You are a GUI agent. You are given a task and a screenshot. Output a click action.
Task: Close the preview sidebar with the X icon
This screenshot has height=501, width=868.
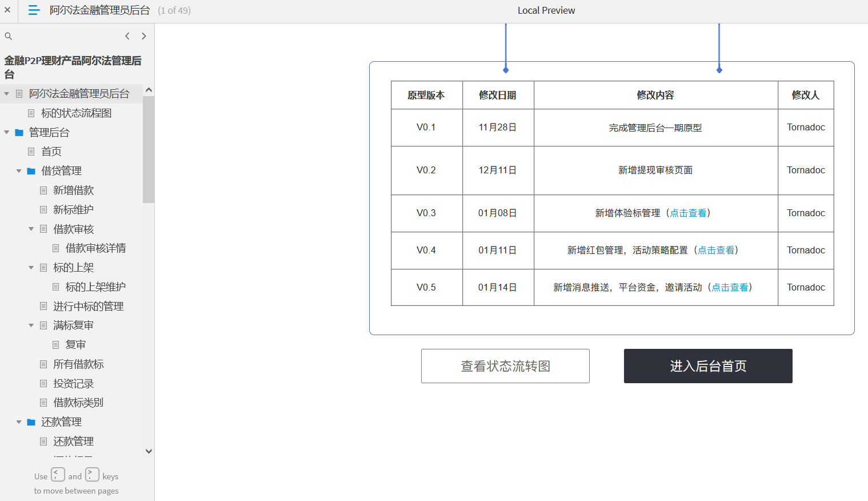point(7,10)
